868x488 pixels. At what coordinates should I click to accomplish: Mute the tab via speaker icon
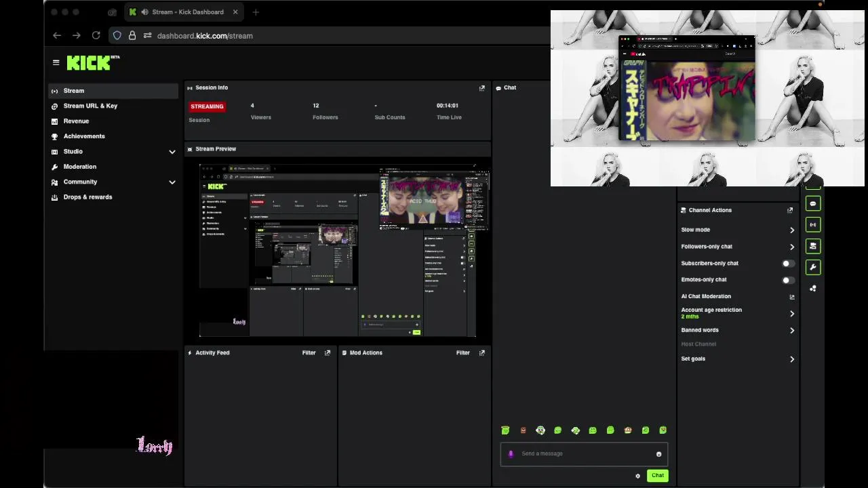tap(144, 12)
